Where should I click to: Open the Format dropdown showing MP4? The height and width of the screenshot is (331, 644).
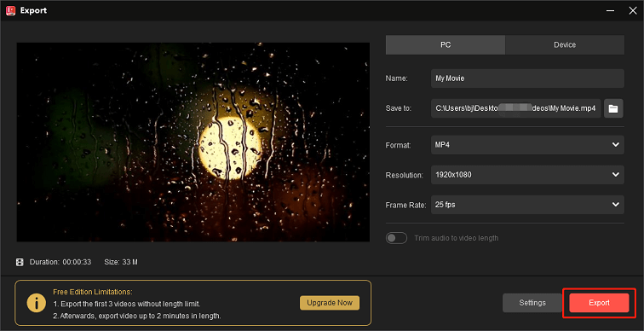click(527, 145)
